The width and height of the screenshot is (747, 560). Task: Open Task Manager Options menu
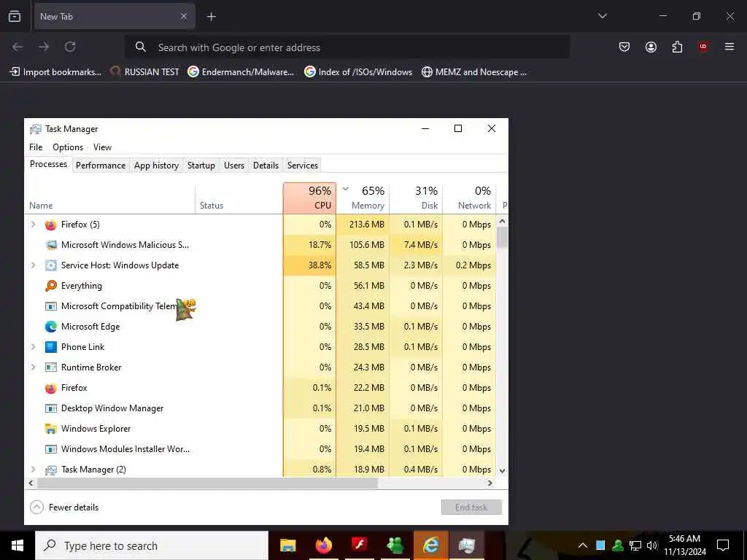(68, 147)
